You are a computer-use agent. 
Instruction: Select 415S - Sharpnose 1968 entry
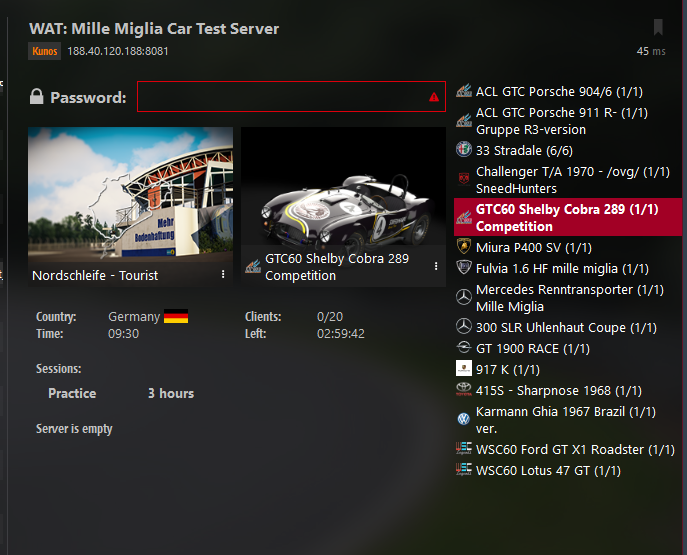pos(568,390)
